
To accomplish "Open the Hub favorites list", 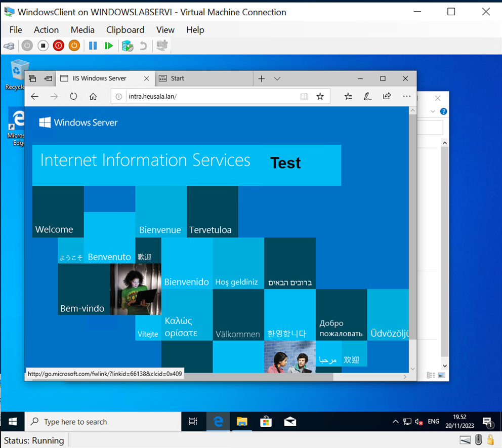I will tap(348, 96).
